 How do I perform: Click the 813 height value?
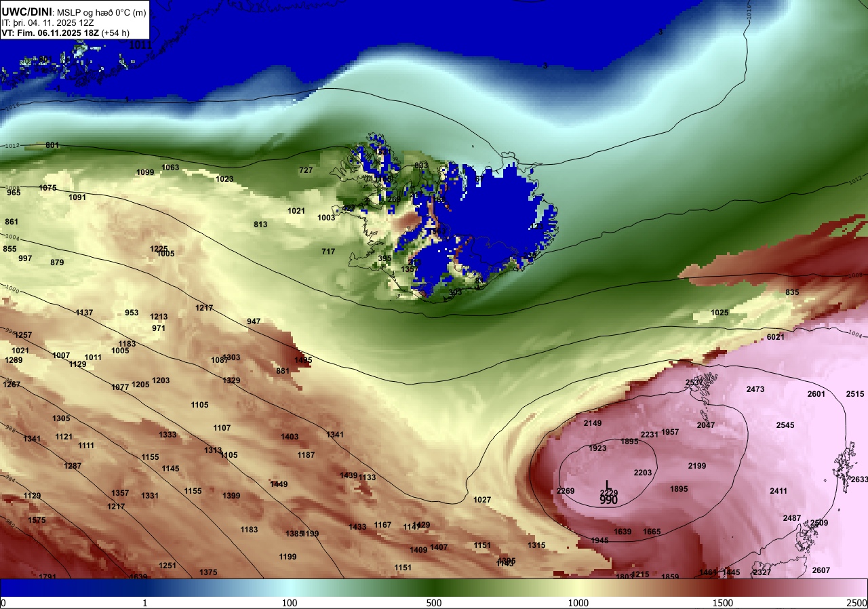click(x=260, y=224)
